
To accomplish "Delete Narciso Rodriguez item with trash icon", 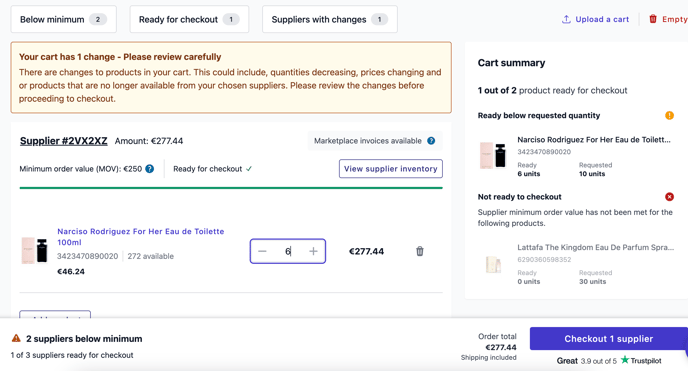I will tap(420, 251).
